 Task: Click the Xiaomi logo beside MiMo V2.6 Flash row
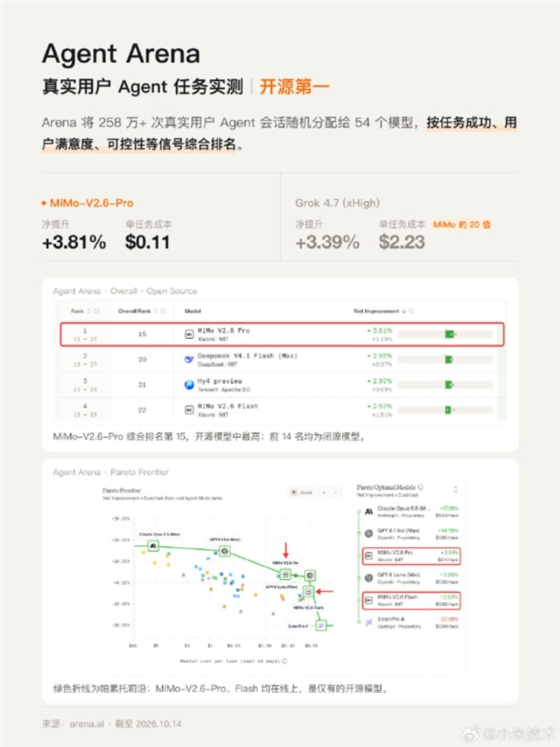coord(189,410)
